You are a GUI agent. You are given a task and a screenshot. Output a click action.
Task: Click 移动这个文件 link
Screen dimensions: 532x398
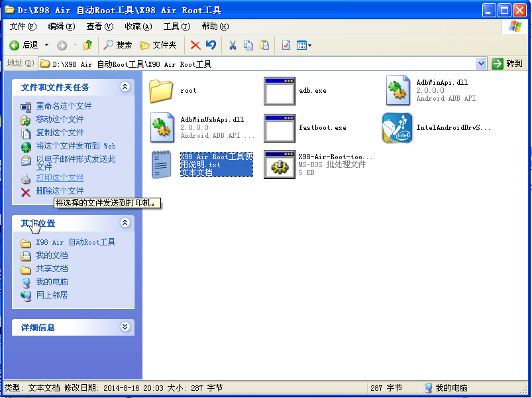60,119
